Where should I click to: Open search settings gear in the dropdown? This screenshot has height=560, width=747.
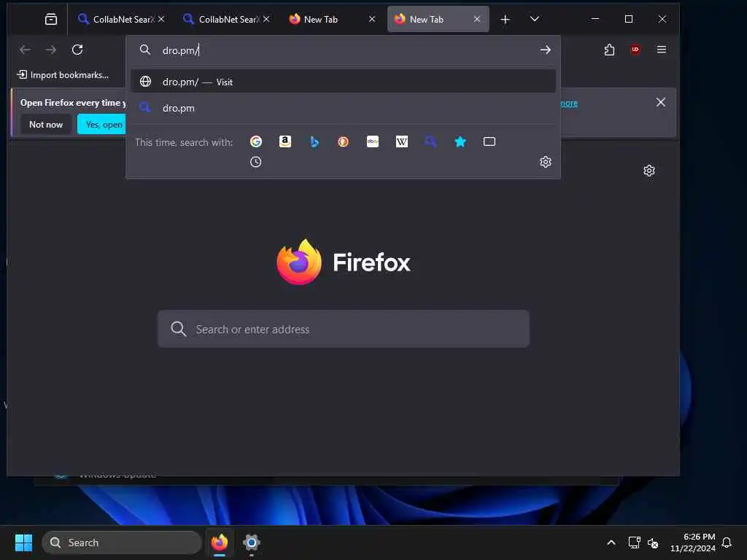click(x=546, y=162)
